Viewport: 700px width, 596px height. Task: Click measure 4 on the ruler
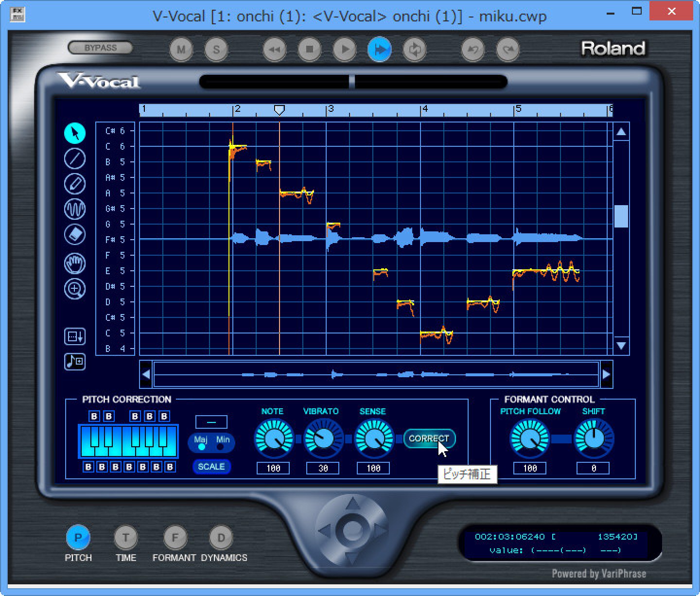[425, 109]
